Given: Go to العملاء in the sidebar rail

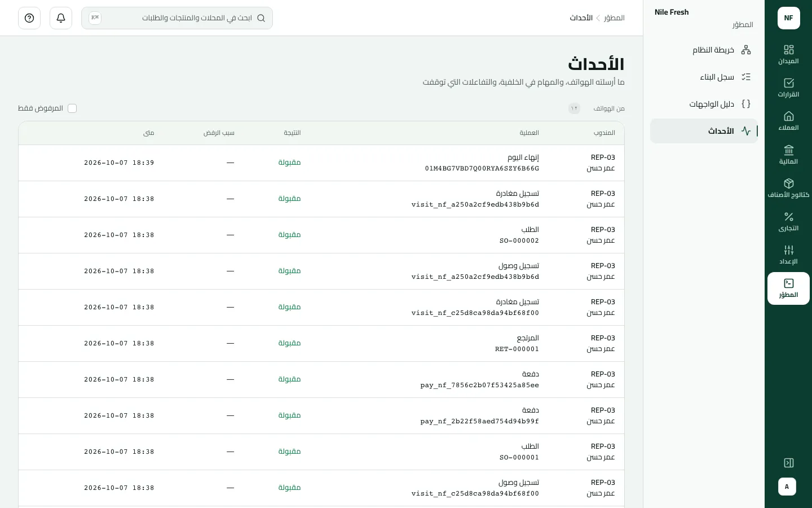Looking at the screenshot, I should tap(788, 121).
